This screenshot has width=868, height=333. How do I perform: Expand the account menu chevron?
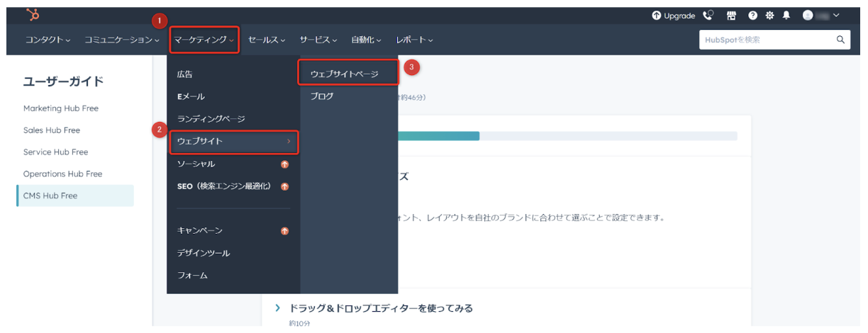pos(837,16)
